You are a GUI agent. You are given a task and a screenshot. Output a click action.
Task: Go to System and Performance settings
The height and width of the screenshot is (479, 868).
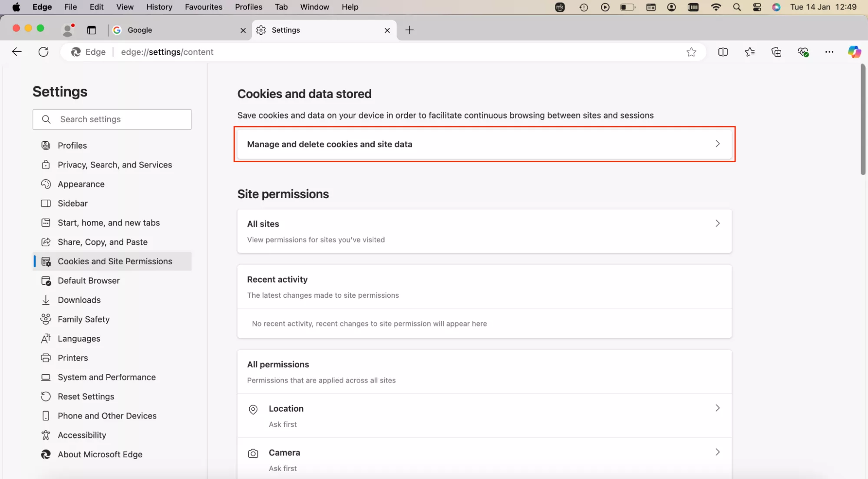(106, 377)
